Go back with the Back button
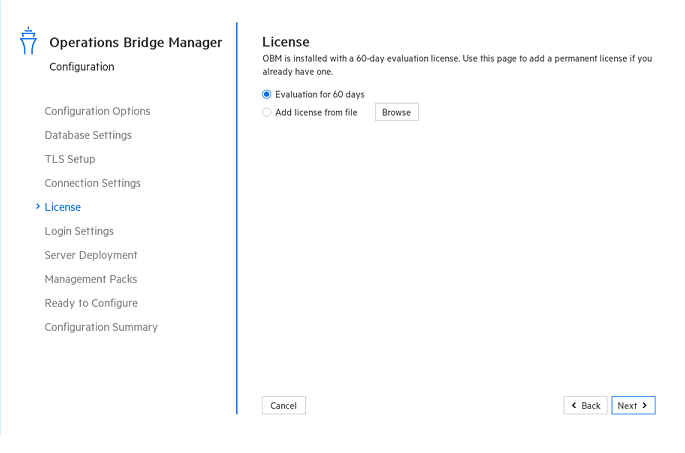The width and height of the screenshot is (685, 453). pos(585,405)
